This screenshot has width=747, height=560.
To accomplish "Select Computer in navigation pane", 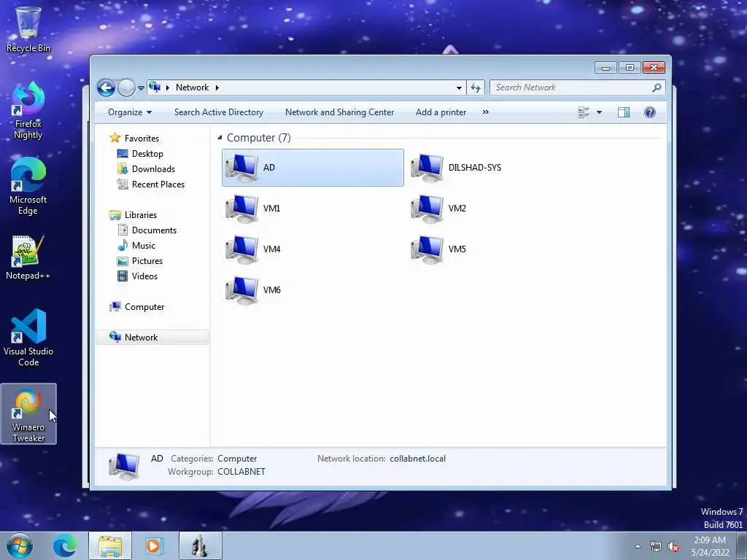I will 144,307.
